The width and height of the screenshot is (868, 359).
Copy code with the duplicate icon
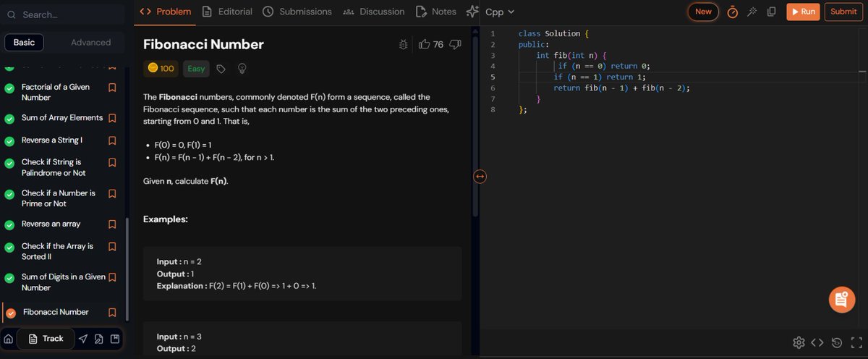pos(771,12)
